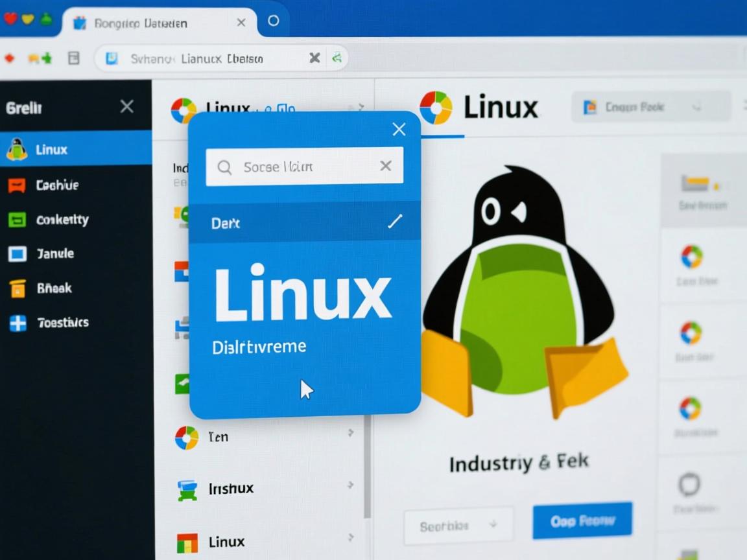Viewport: 747px width, 560px height.
Task: Click inside the popup search input box
Action: 298,167
